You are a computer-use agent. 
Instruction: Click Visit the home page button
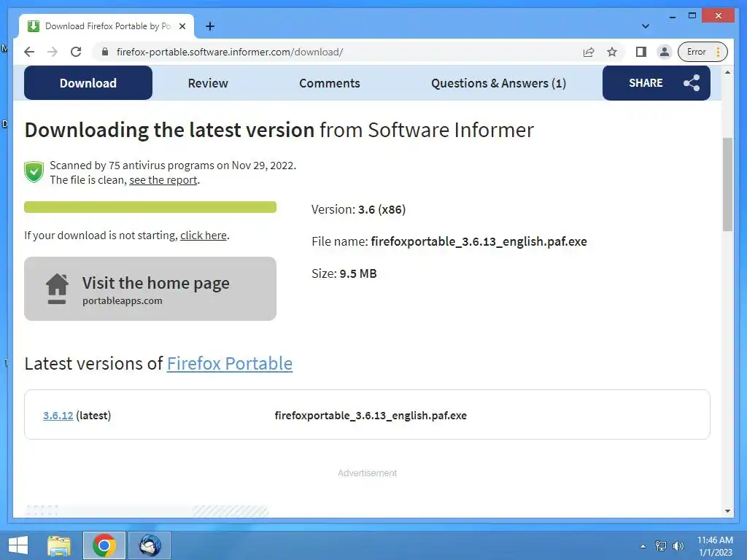point(150,289)
